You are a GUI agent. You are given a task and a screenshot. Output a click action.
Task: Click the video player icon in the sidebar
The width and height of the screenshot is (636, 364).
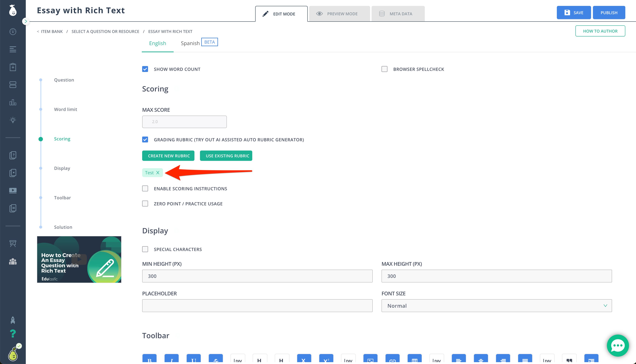pyautogui.click(x=13, y=190)
